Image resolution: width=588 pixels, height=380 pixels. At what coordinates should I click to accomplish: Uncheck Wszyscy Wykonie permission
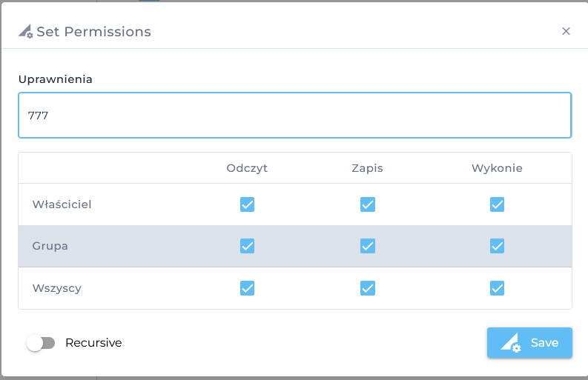coord(497,288)
